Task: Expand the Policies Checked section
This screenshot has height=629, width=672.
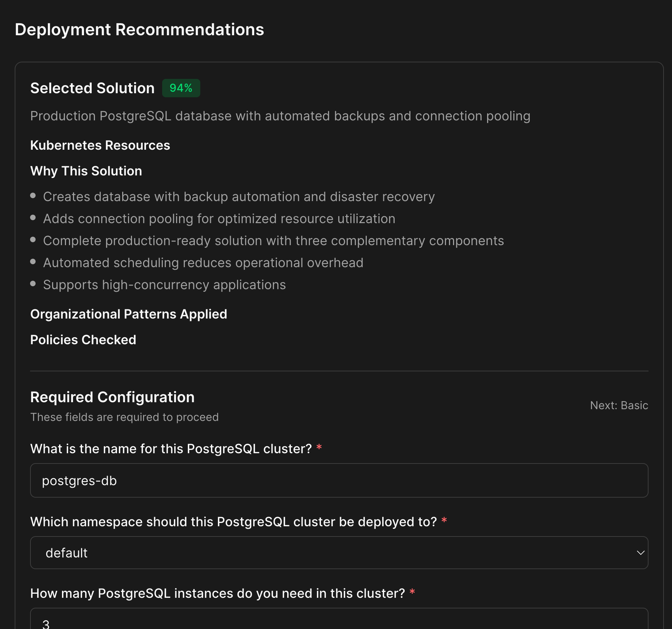Action: click(83, 339)
